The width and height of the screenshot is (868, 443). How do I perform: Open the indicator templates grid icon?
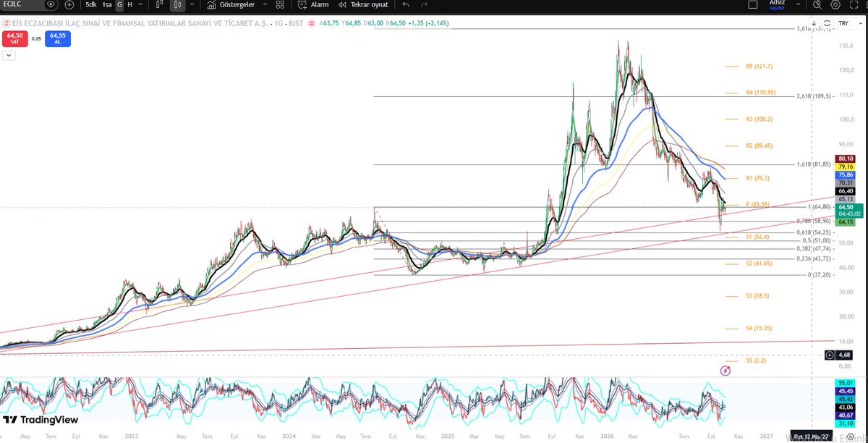280,4
